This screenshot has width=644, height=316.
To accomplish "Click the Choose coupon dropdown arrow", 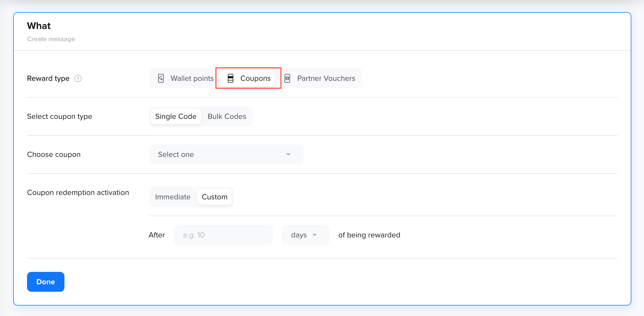I will pos(288,154).
